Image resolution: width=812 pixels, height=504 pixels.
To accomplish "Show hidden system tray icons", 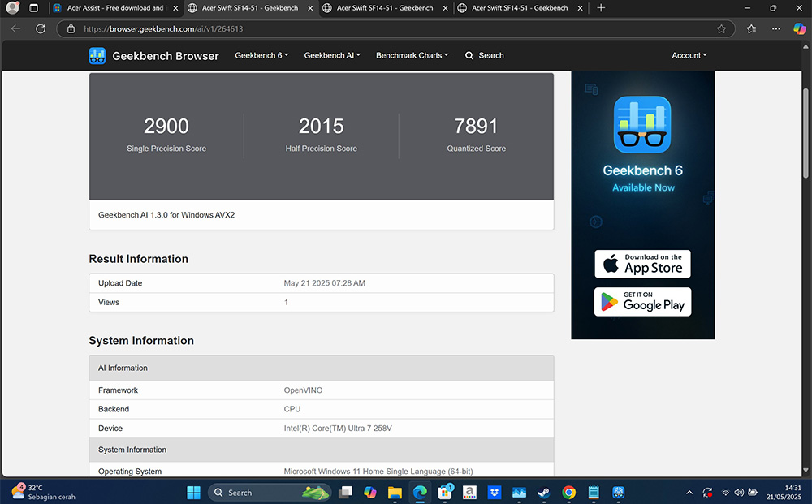I will (x=689, y=493).
